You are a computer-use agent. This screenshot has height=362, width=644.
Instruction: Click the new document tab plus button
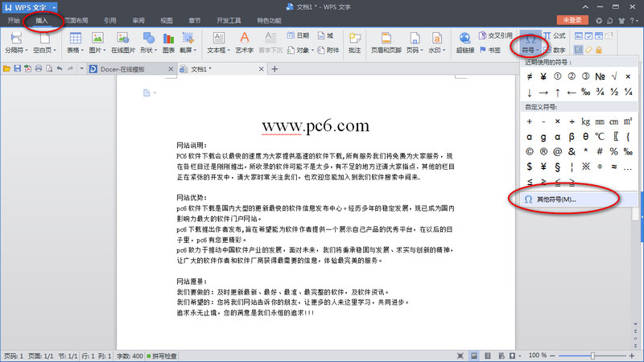coord(275,69)
